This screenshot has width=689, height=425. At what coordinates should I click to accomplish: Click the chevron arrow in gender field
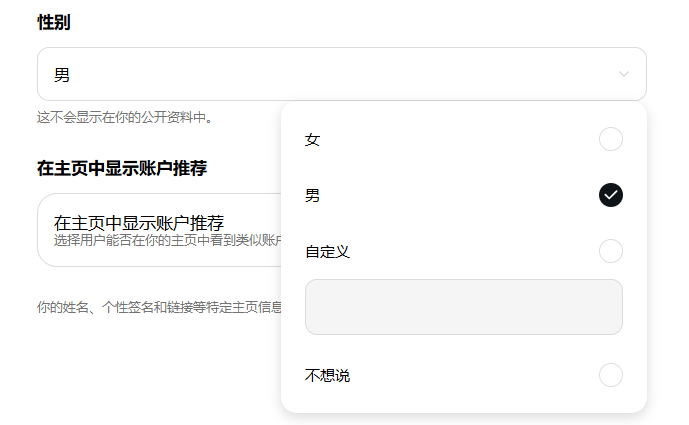(x=624, y=74)
